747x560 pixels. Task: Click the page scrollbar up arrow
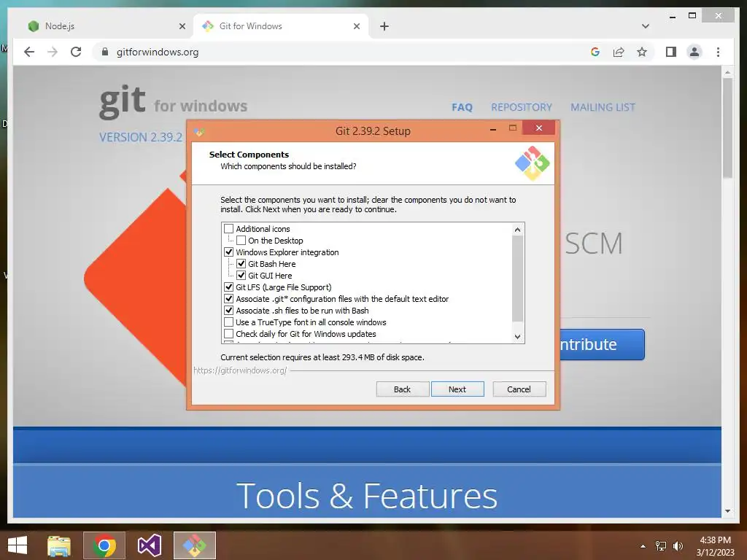727,72
